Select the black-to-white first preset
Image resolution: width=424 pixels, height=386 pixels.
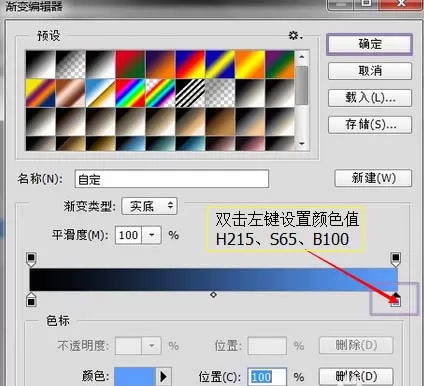(x=40, y=64)
